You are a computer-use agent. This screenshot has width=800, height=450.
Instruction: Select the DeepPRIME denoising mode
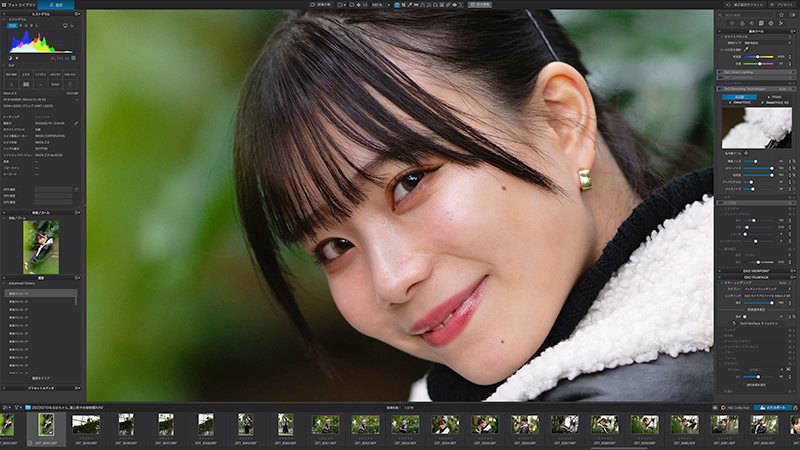click(x=740, y=103)
